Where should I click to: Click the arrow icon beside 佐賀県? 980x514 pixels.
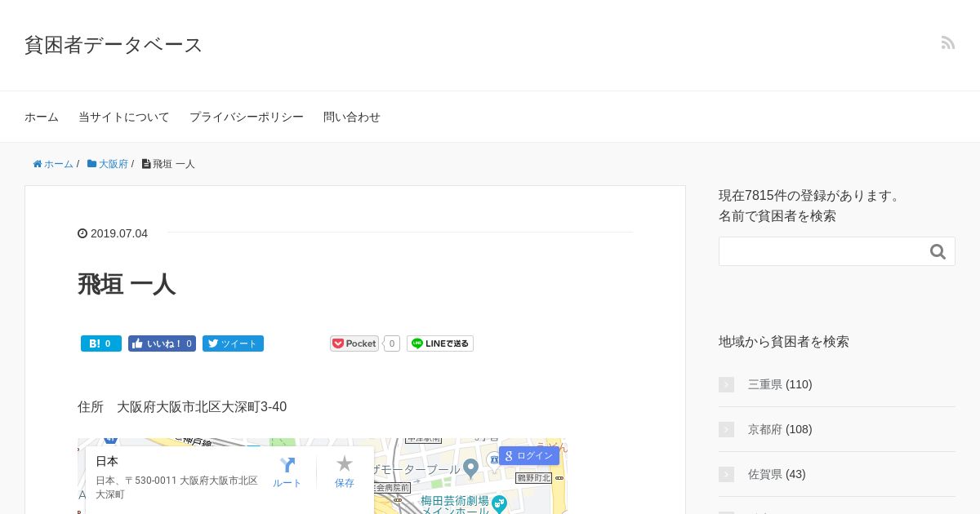tap(726, 474)
